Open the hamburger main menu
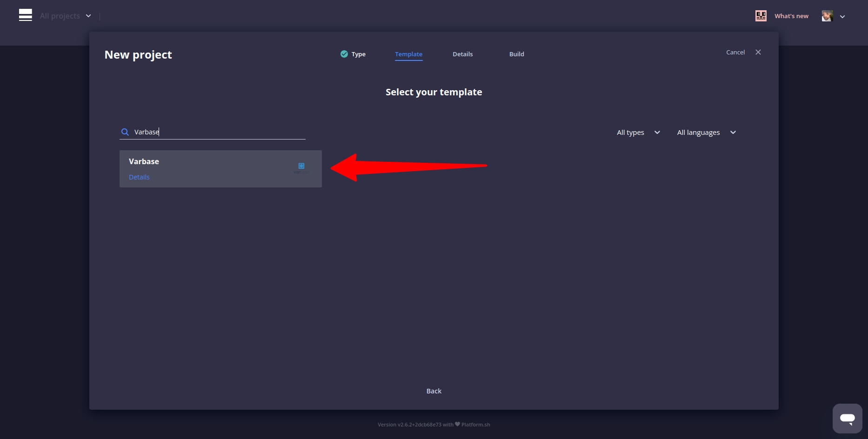This screenshot has width=868, height=439. (26, 15)
